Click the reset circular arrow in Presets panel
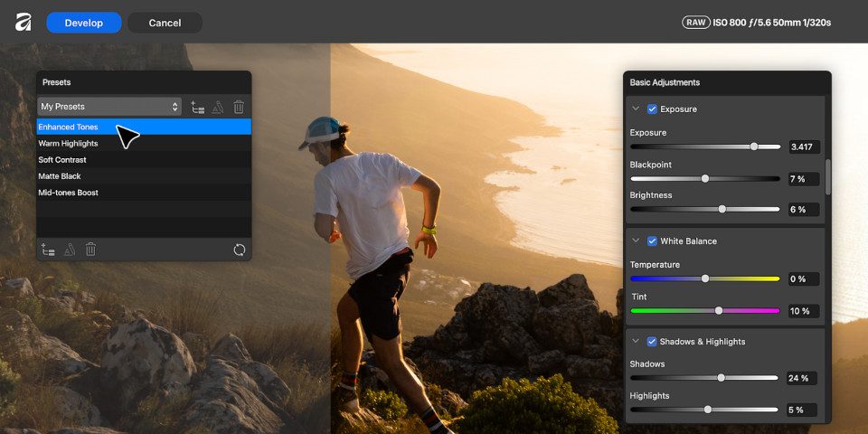The image size is (868, 434). click(x=239, y=250)
